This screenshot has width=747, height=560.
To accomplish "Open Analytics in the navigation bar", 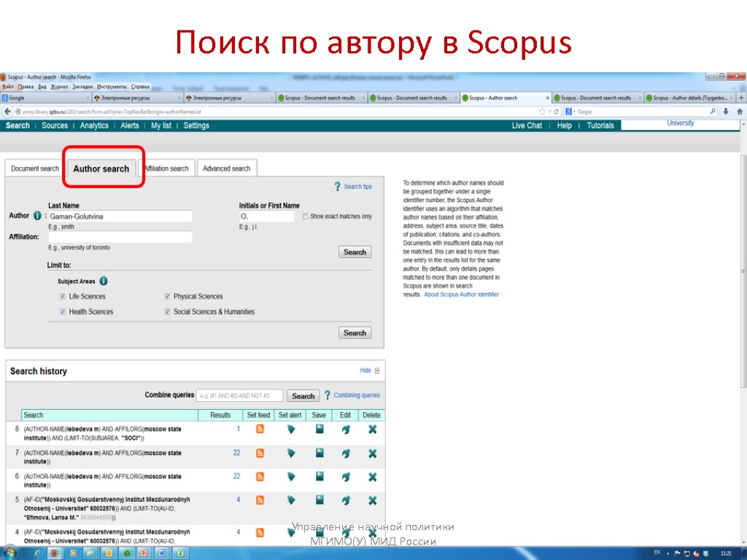I will pos(94,125).
